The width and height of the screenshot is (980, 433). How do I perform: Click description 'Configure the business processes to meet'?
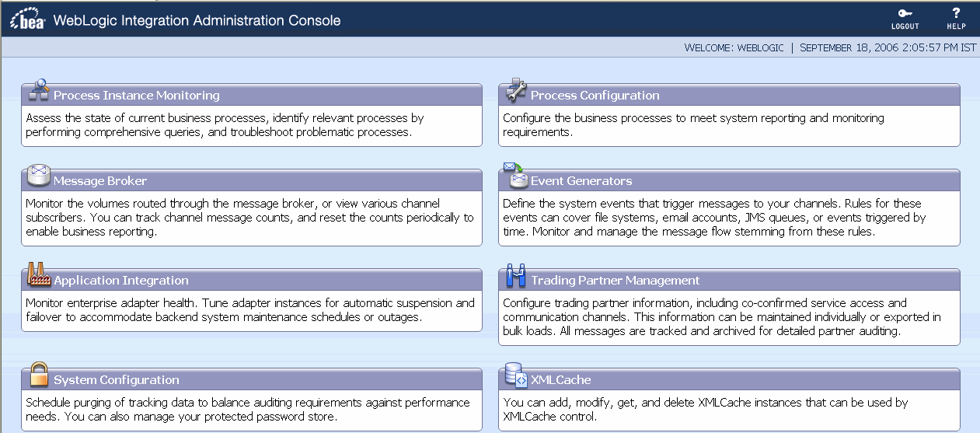coord(693,125)
